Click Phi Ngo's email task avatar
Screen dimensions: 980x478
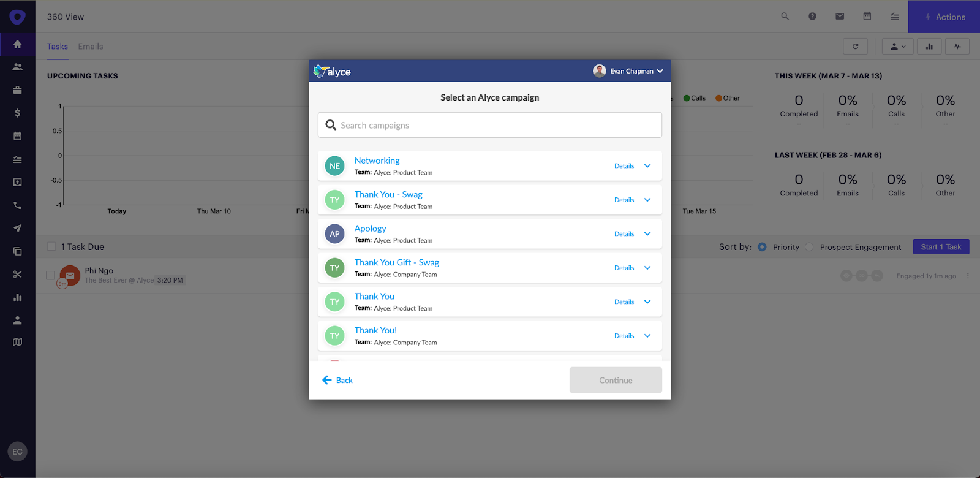tap(70, 276)
